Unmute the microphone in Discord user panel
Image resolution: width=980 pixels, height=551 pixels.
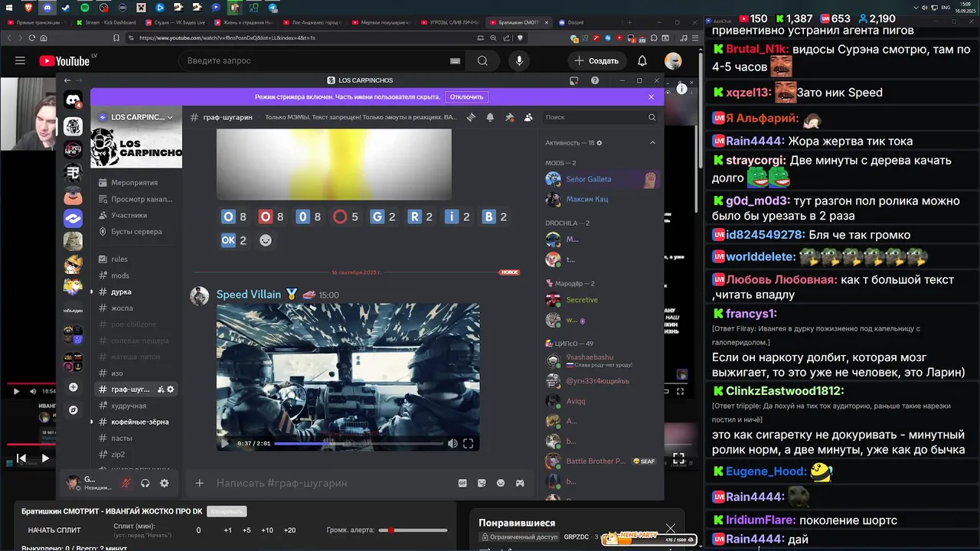pos(125,483)
